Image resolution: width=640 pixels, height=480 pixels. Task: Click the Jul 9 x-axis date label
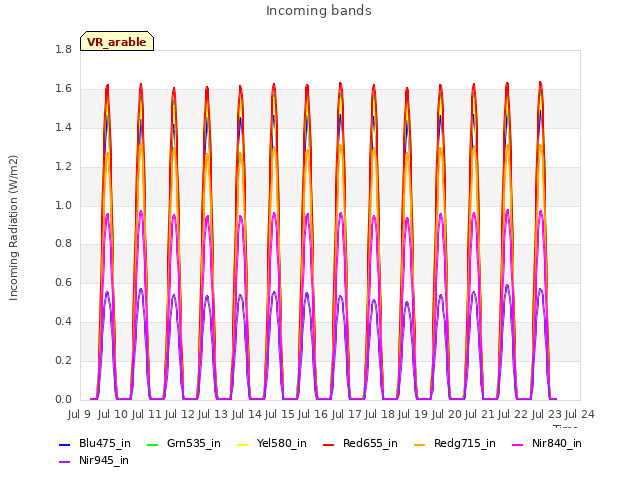79,414
